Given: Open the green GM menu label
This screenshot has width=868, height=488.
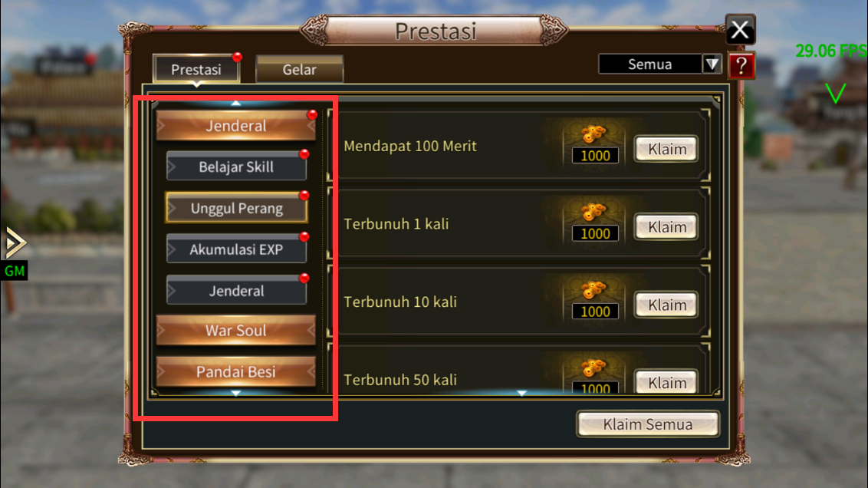Looking at the screenshot, I should tap(15, 272).
